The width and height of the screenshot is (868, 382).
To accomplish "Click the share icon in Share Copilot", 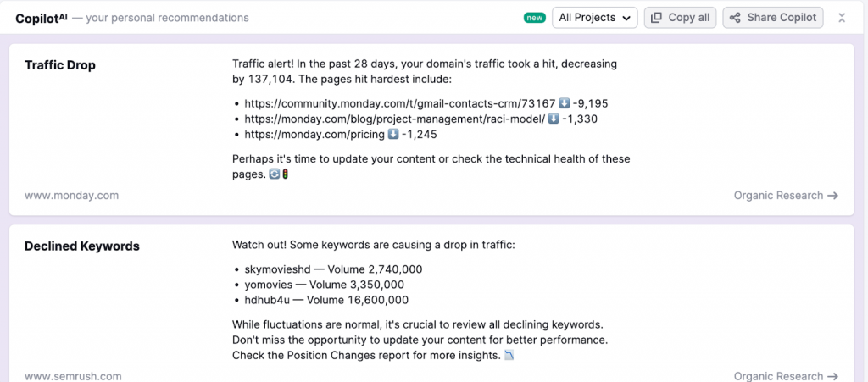I will (x=735, y=18).
